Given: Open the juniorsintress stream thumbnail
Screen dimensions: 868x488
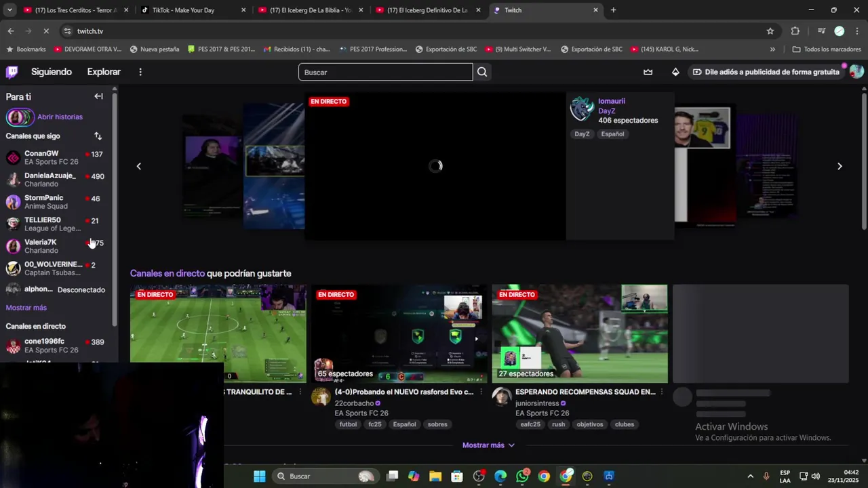Looking at the screenshot, I should (x=580, y=334).
